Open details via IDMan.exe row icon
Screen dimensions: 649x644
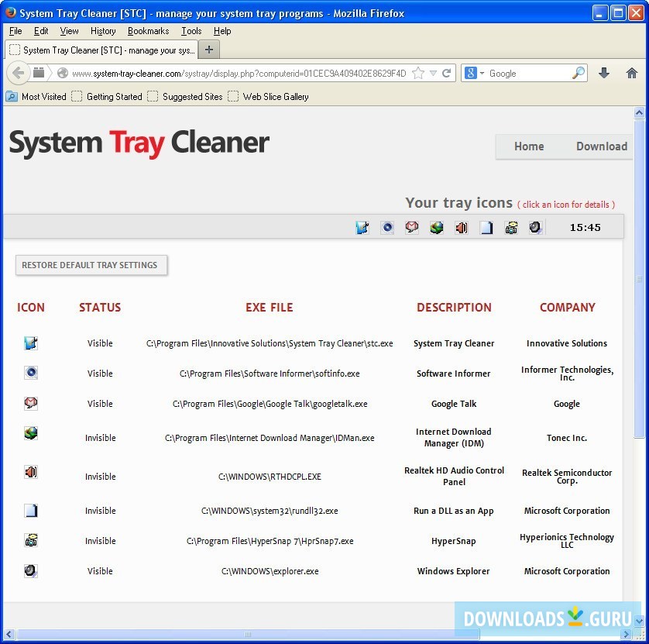[31, 433]
